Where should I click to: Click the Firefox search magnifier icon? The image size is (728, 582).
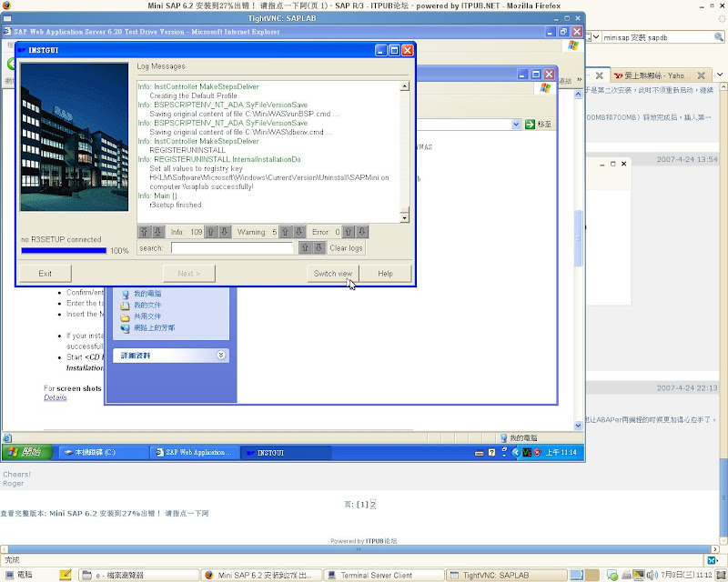click(x=719, y=37)
